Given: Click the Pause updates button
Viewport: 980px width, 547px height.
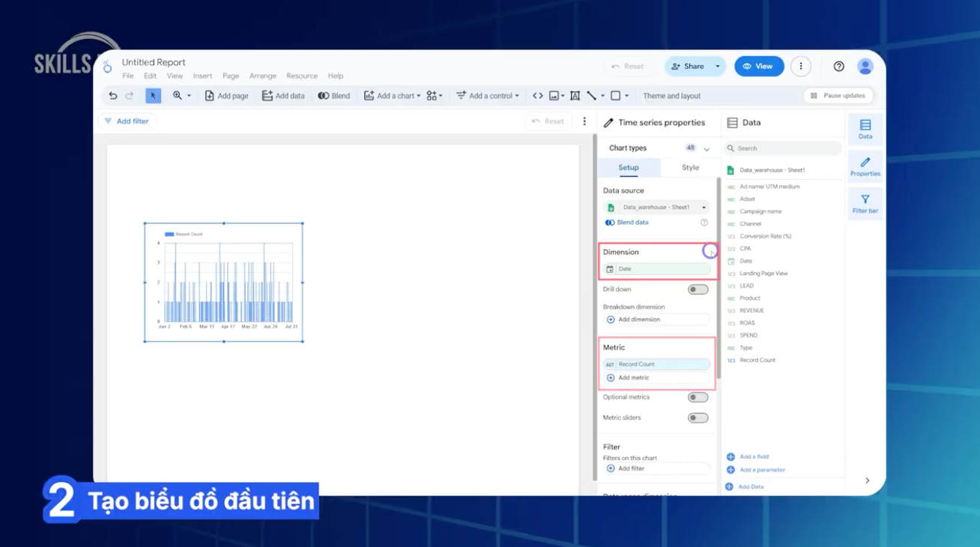Looking at the screenshot, I should click(838, 95).
